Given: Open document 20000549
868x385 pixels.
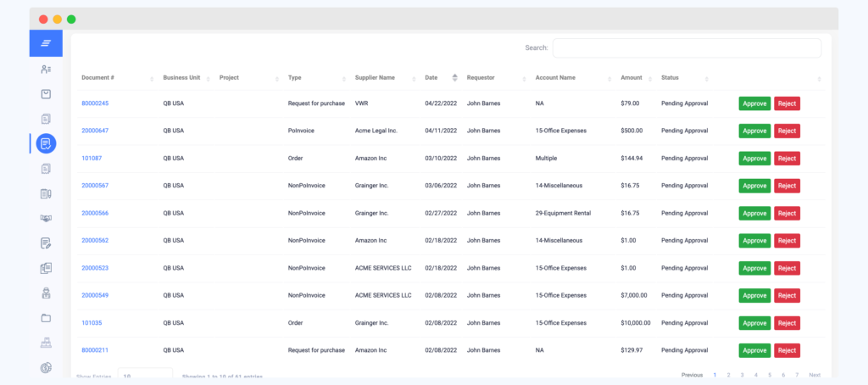Looking at the screenshot, I should click(x=95, y=295).
